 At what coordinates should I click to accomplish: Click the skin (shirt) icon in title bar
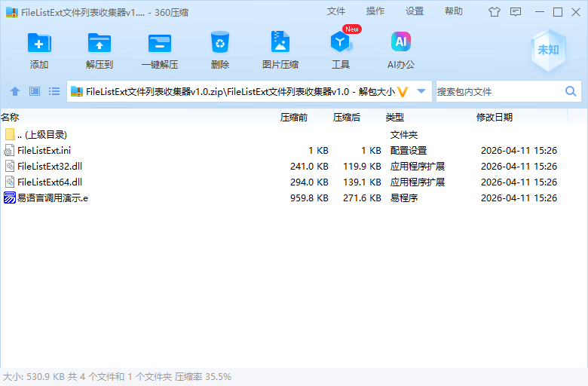click(x=495, y=12)
